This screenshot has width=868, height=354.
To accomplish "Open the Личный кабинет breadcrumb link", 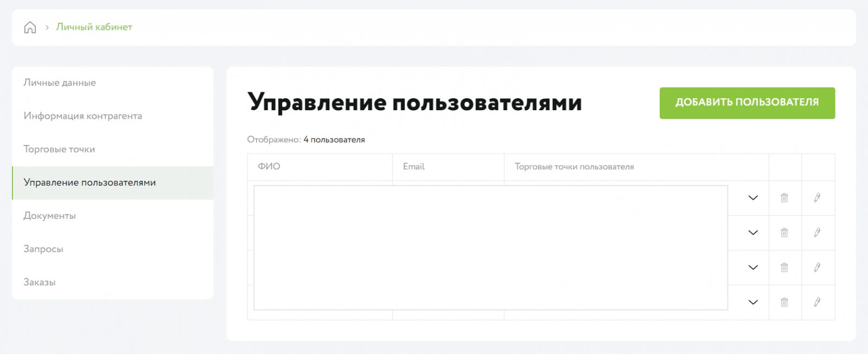I will point(94,27).
